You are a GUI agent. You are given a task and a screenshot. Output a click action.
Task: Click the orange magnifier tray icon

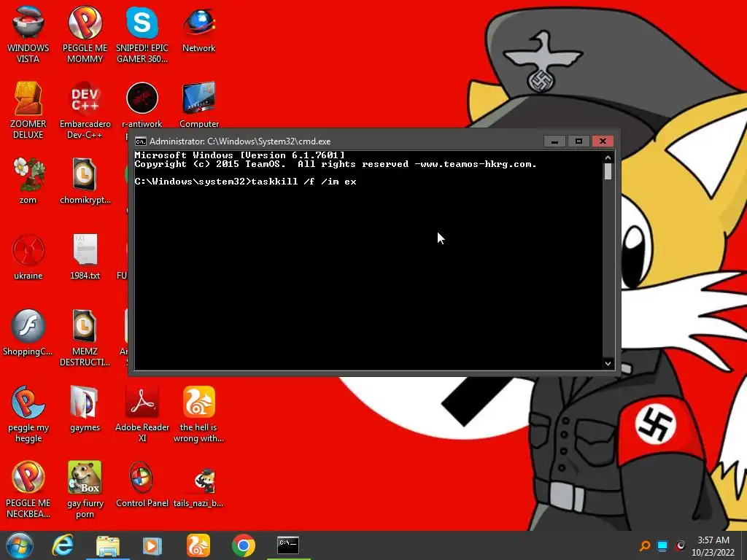(645, 545)
